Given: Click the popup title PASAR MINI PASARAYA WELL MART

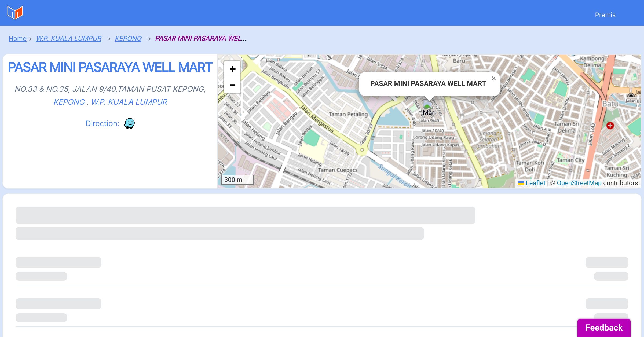Looking at the screenshot, I should [428, 83].
